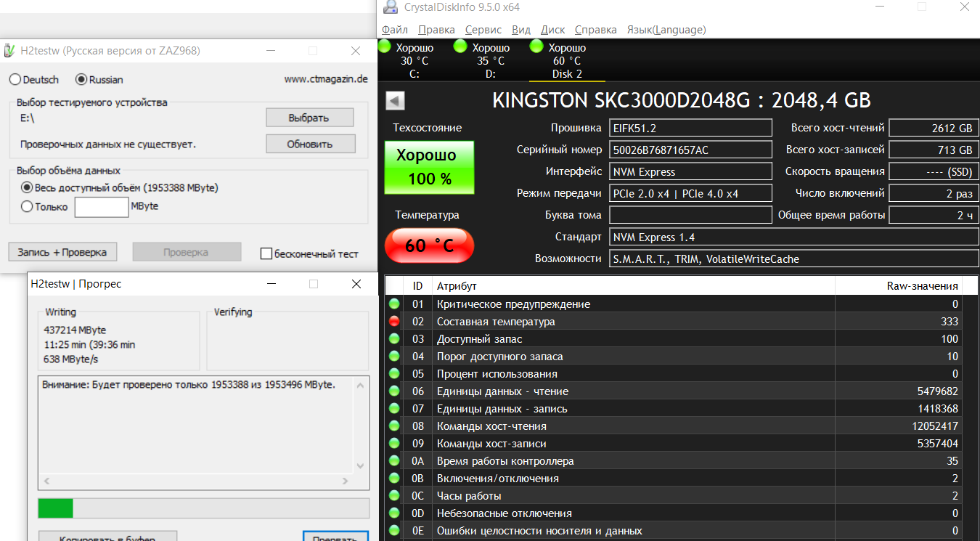The width and height of the screenshot is (980, 541).
Task: Click status dot for Единицы данных - чтение
Action: tap(394, 391)
